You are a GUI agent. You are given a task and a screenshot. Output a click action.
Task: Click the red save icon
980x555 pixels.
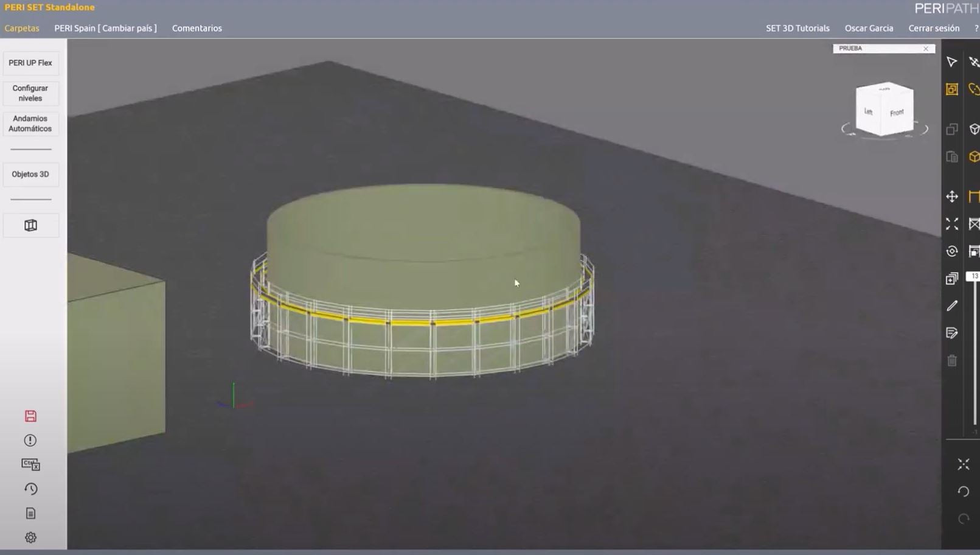coord(30,416)
